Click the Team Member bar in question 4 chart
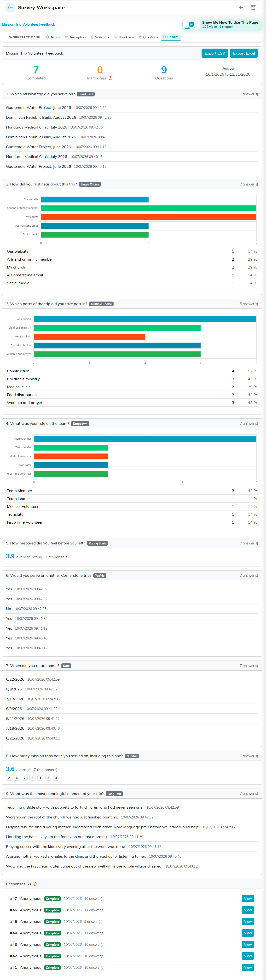266x980 pixels. pyautogui.click(x=145, y=439)
